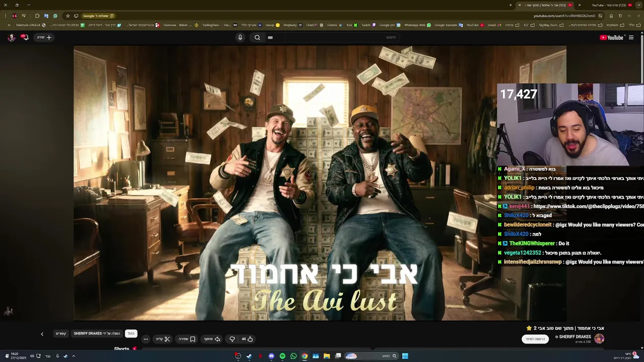Like the video with thumbs up
644x362 pixels.
pyautogui.click(x=247, y=339)
